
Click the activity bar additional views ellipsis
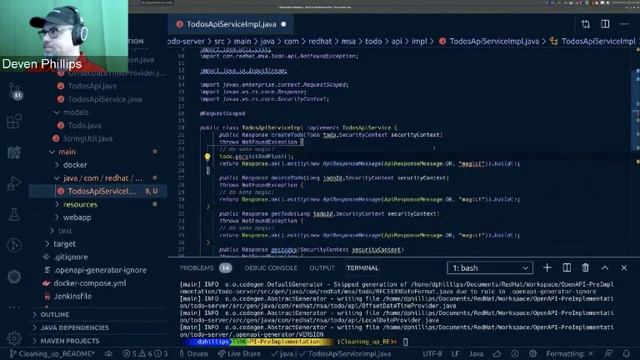(x=14, y=307)
